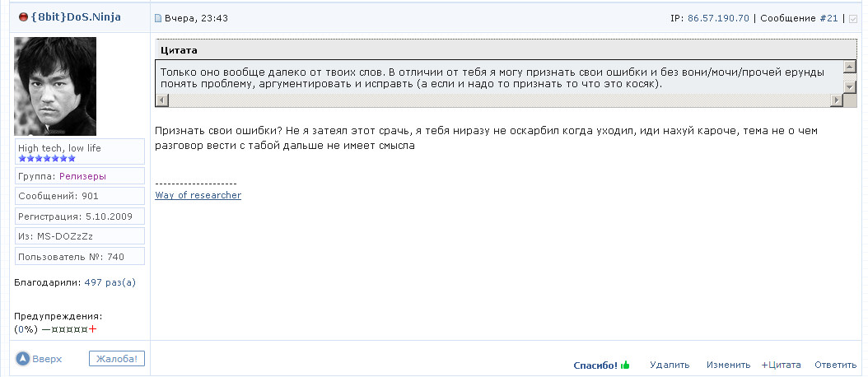868x377 pixels.
Task: Click Удалить to delete the post
Action: (670, 365)
